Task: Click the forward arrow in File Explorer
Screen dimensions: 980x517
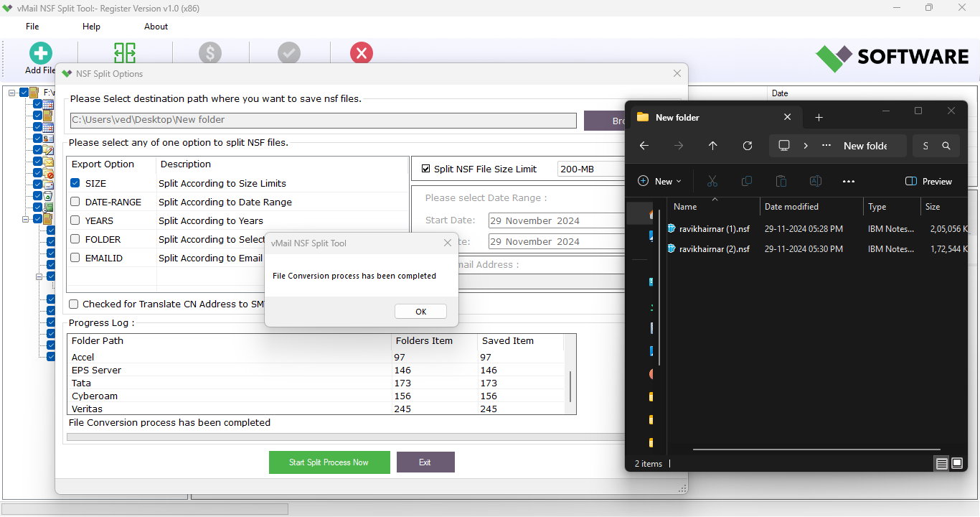Action: click(x=678, y=146)
